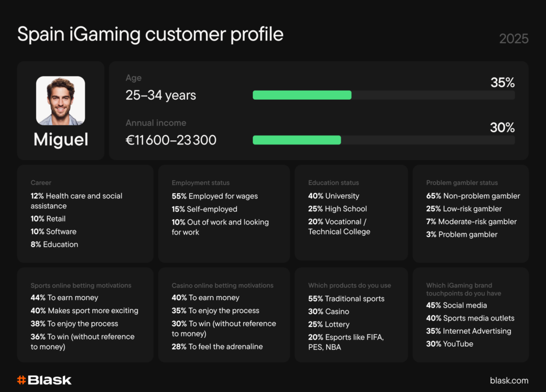This screenshot has width=546, height=392.
Task: Click Miguel's profile photo
Action: pyautogui.click(x=60, y=101)
